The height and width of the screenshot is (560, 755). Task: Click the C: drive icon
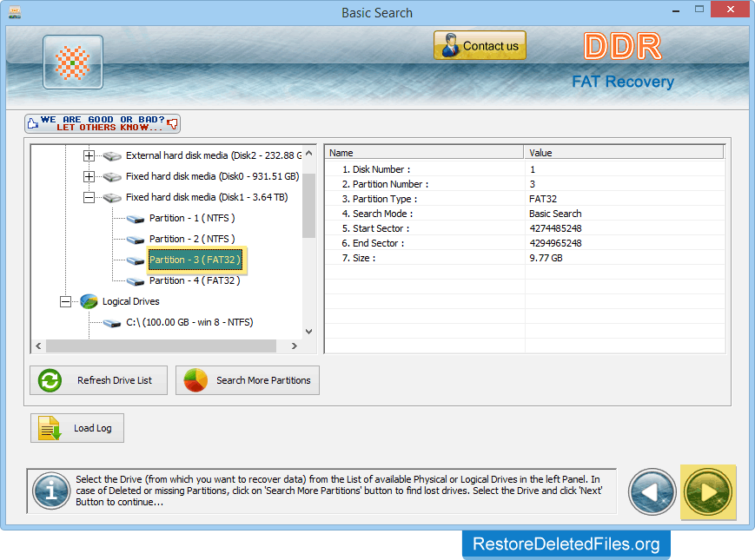tap(112, 323)
